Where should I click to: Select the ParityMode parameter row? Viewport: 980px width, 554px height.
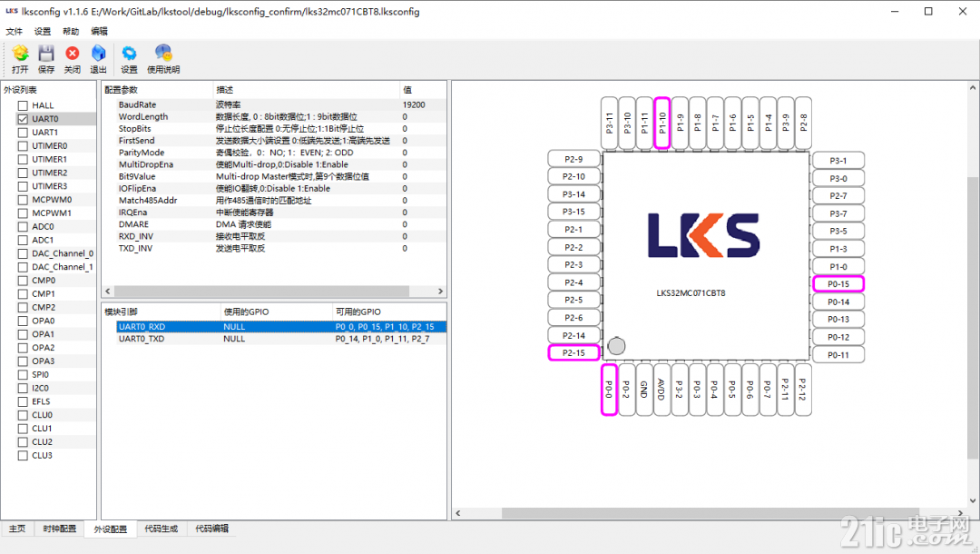pyautogui.click(x=274, y=153)
